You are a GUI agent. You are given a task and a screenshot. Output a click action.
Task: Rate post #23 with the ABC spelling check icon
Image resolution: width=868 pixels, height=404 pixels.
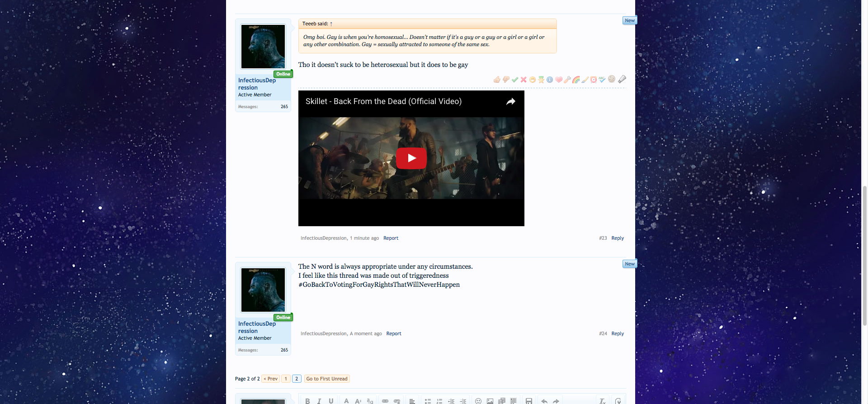tap(602, 80)
